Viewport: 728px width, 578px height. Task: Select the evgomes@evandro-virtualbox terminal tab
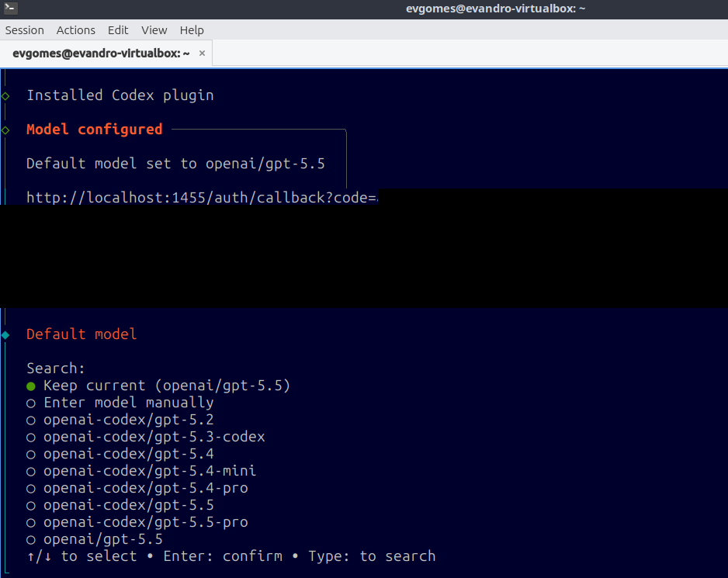click(101, 54)
